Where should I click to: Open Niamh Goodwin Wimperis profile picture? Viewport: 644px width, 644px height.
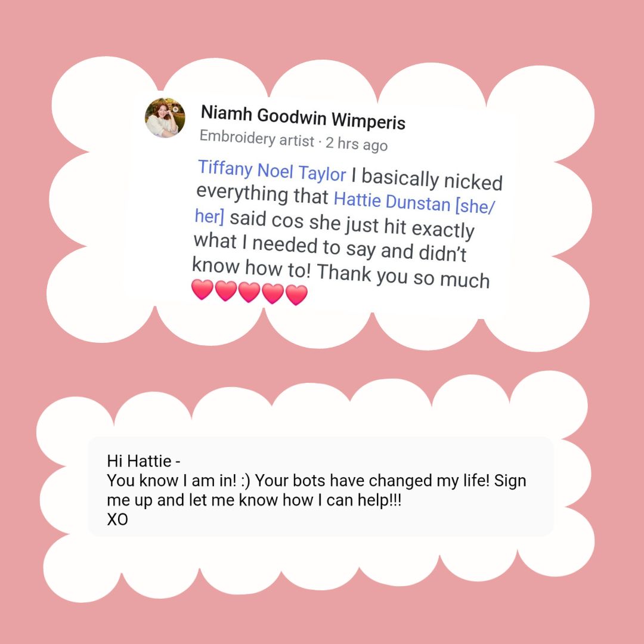click(x=165, y=117)
